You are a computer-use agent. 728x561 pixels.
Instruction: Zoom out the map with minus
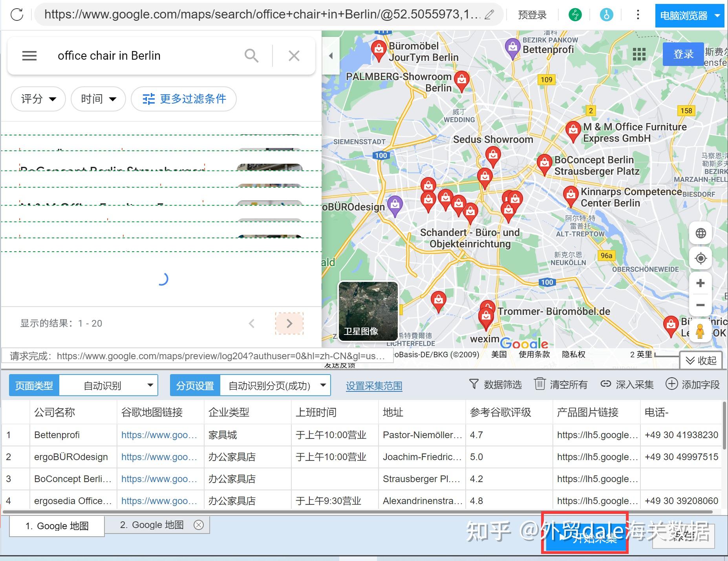(701, 305)
